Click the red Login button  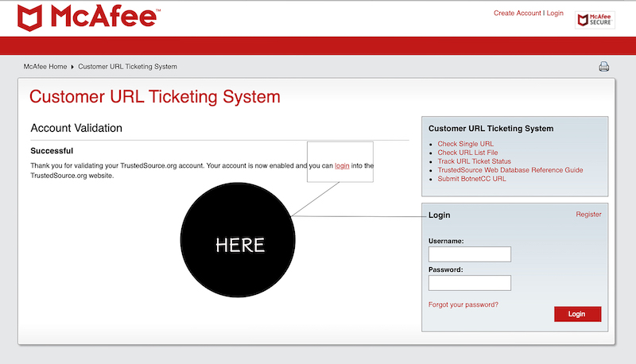pyautogui.click(x=577, y=314)
